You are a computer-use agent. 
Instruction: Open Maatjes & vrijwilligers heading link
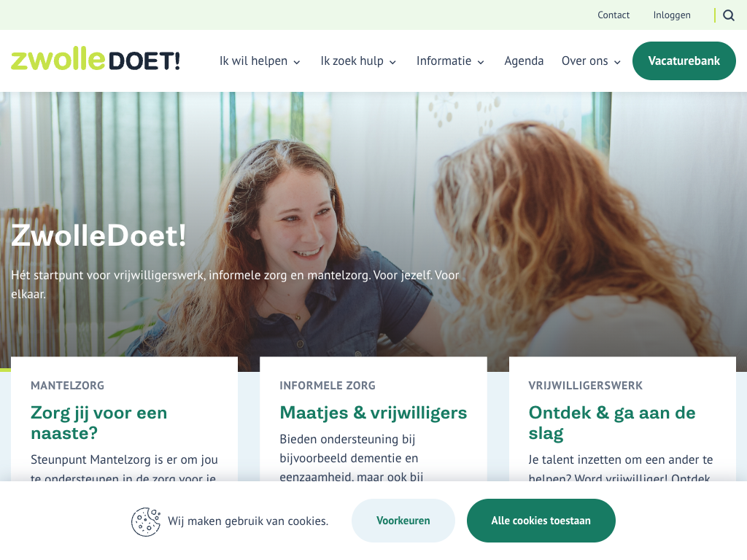click(373, 413)
